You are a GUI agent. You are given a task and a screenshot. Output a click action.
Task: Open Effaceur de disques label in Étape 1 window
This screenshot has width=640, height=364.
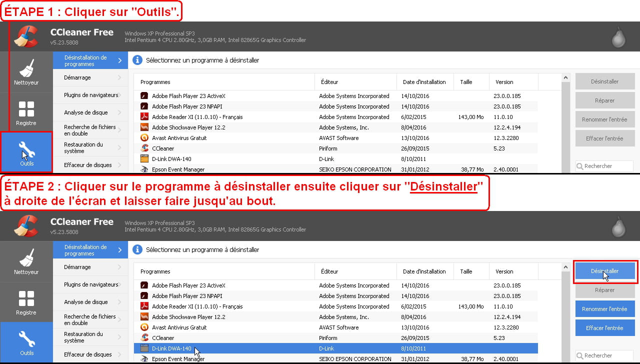coord(88,165)
